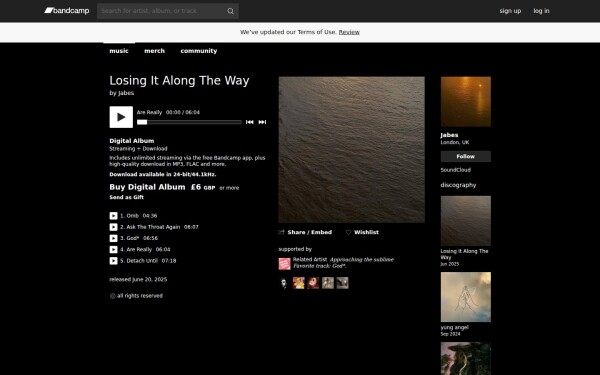The height and width of the screenshot is (375, 600).
Task: Open the bottom partially visible album thumbnail
Action: 466,359
